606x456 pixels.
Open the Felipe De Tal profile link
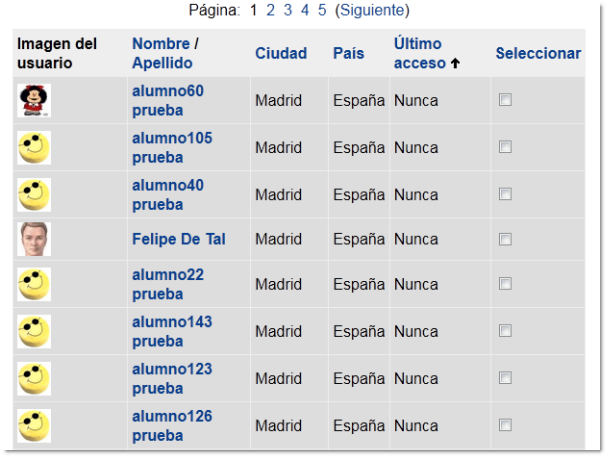(178, 239)
